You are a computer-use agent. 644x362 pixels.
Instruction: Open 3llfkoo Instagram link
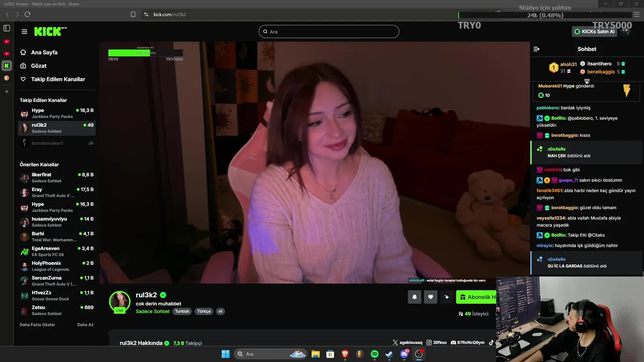click(436, 342)
